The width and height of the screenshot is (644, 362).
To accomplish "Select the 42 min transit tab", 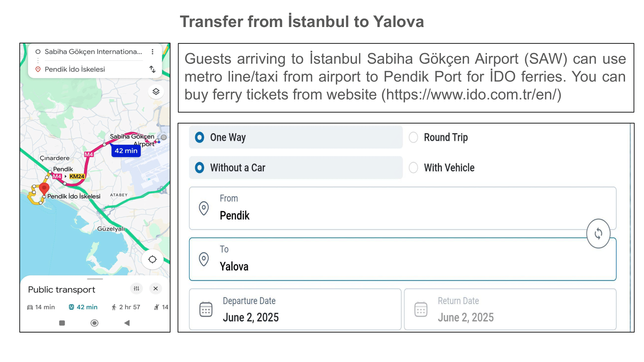I will 83,307.
